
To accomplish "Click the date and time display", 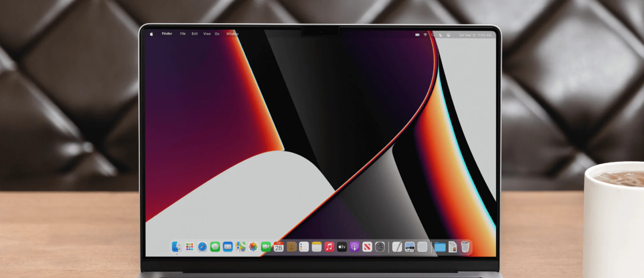I will (x=475, y=35).
